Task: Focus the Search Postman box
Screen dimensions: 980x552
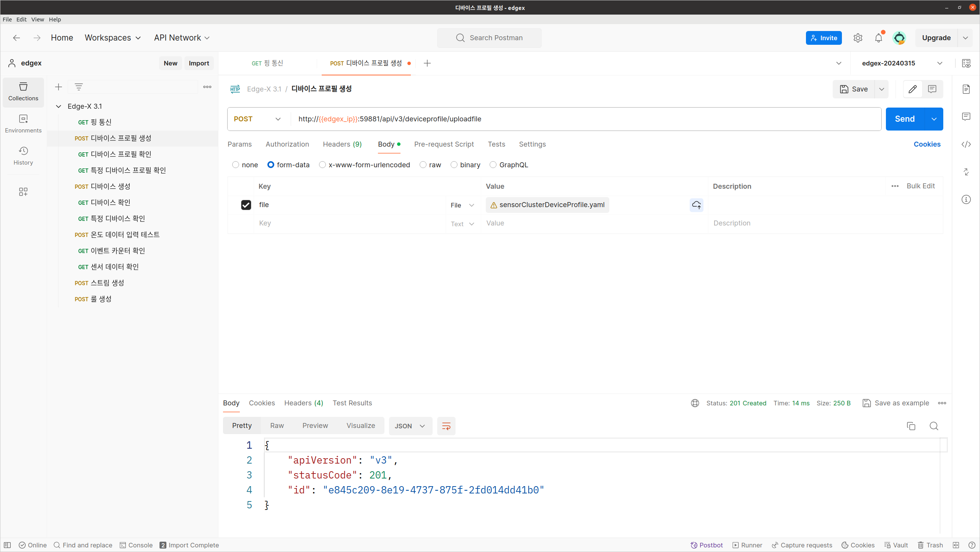Action: [489, 38]
